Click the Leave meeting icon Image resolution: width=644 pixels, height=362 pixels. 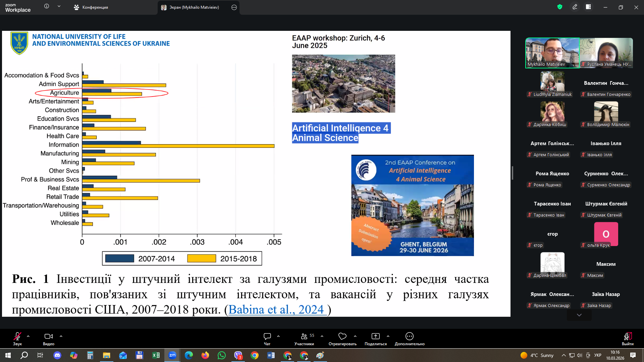pyautogui.click(x=627, y=337)
